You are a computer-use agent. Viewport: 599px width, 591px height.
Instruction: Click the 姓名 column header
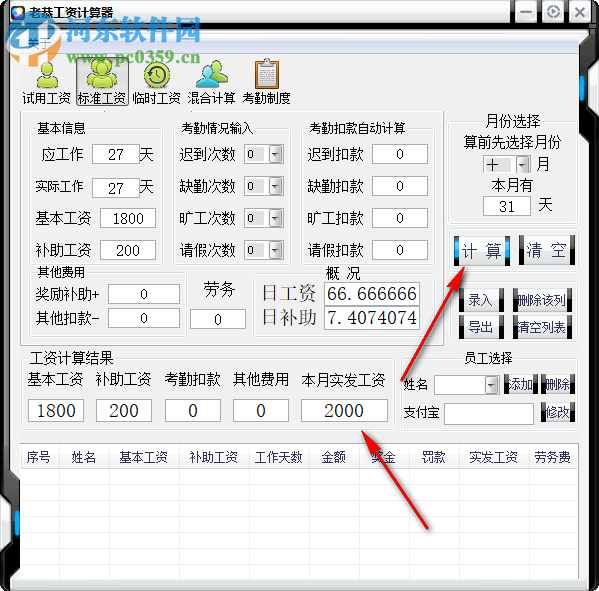(84, 457)
